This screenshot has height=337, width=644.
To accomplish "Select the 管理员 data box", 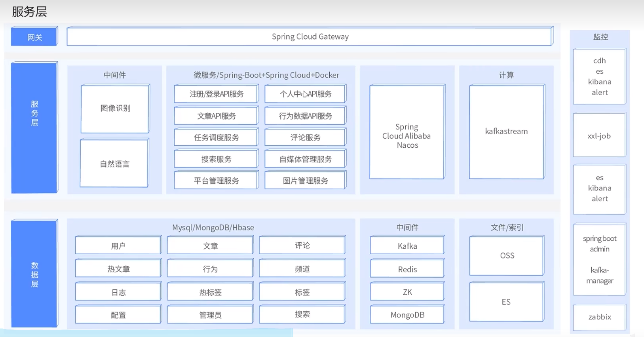I will [x=210, y=314].
